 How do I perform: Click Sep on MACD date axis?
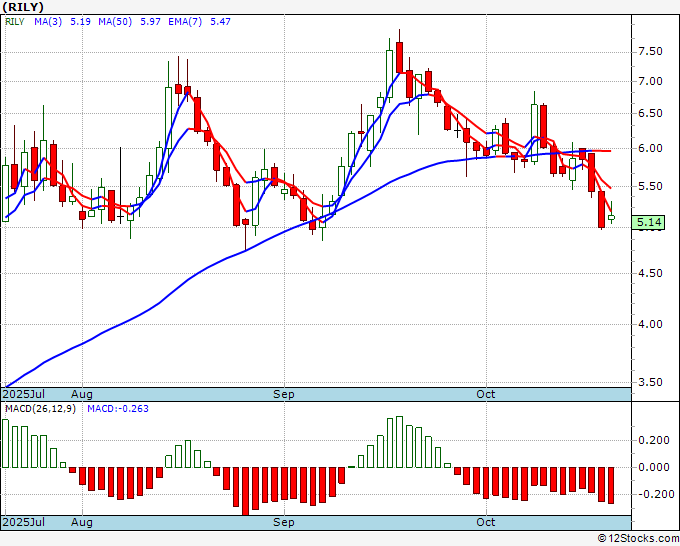[284, 522]
